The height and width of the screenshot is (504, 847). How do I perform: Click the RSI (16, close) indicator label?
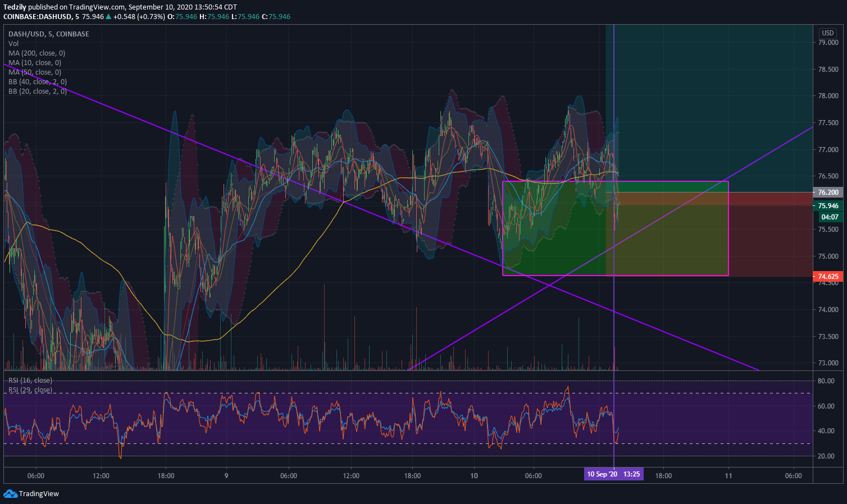30,381
